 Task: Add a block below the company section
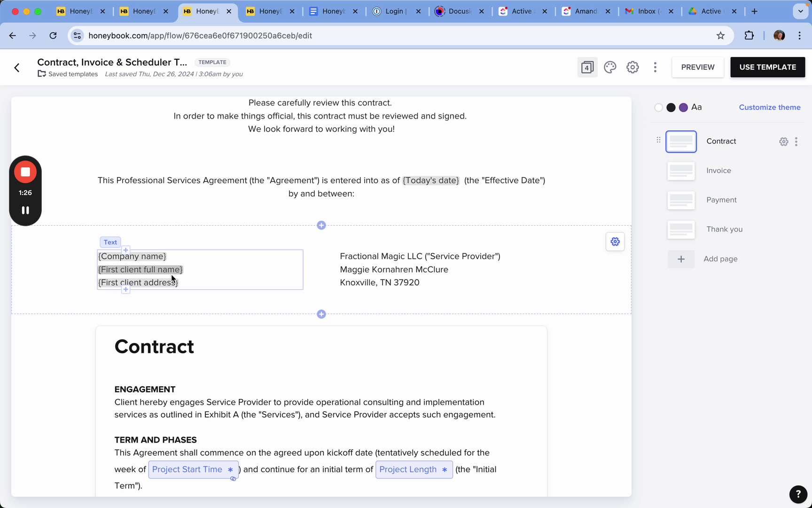coord(321,314)
